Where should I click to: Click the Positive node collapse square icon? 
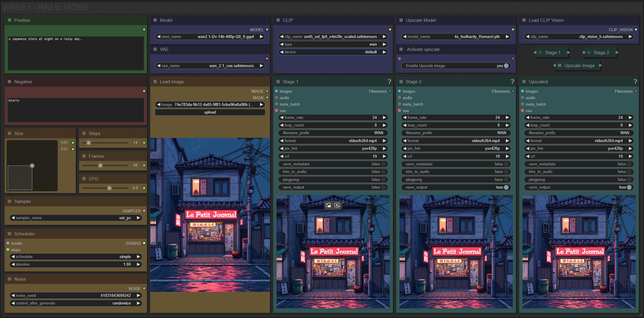tap(9, 20)
